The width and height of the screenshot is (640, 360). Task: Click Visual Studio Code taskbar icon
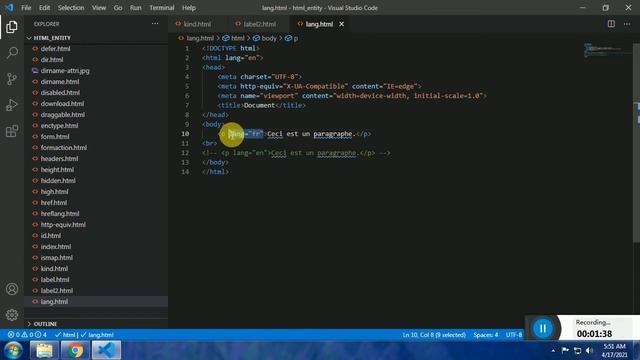tap(106, 350)
